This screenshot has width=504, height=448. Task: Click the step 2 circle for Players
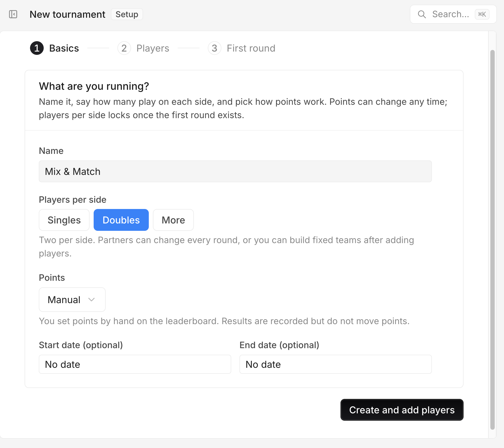[124, 48]
